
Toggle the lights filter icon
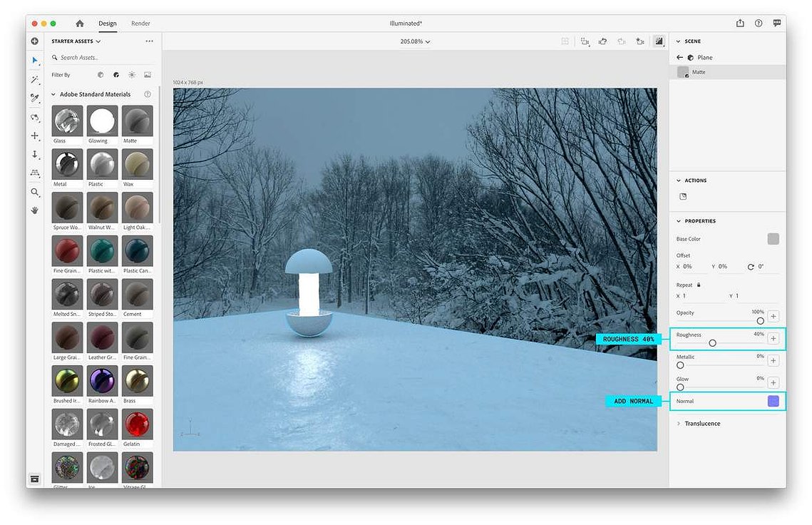click(x=132, y=75)
